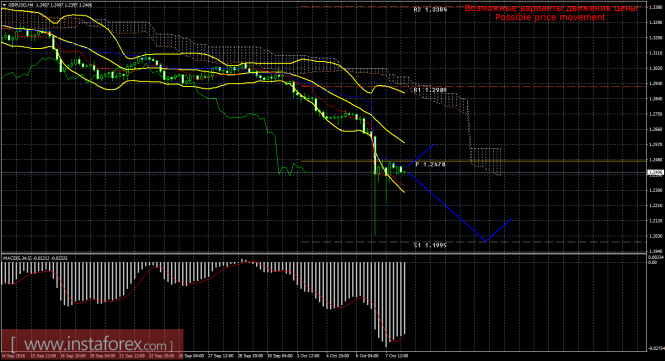Select the short blue upward arrow line
The width and height of the screenshot is (665, 361).
tap(421, 155)
